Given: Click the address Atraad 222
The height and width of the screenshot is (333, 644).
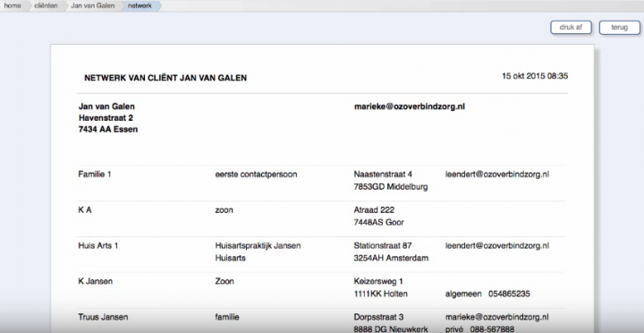Looking at the screenshot, I should coord(374,210).
